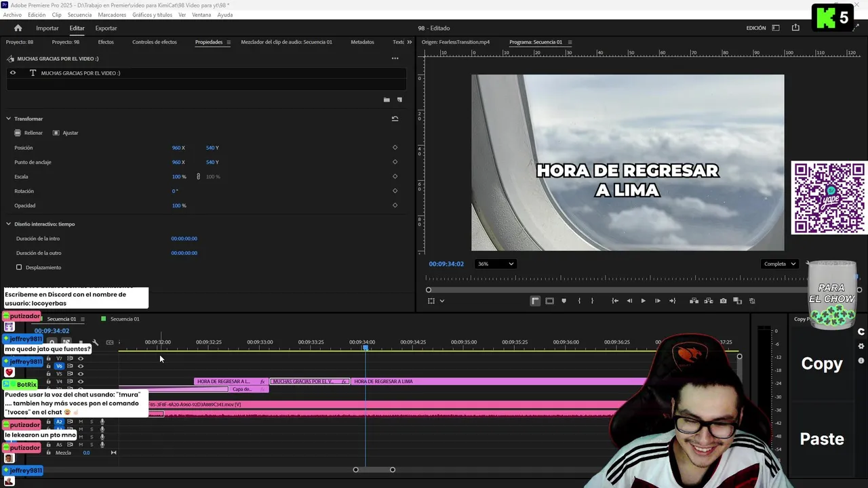This screenshot has height=488, width=868.
Task: Step forward one frame in Program monitor
Action: click(658, 301)
